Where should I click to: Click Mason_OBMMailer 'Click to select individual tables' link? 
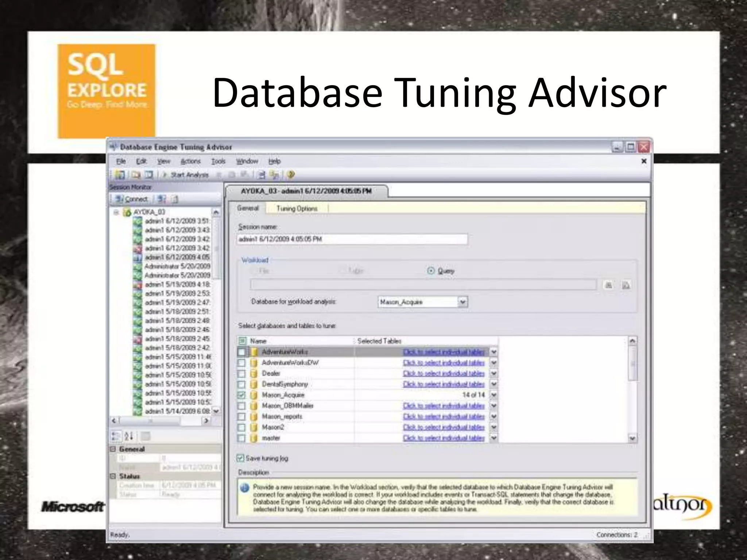point(444,406)
